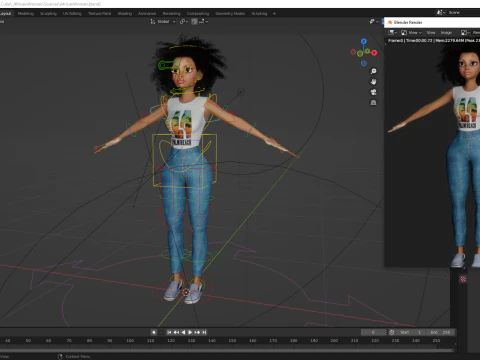480x360 pixels.
Task: Open the Shading workspace tab
Action: 125,14
